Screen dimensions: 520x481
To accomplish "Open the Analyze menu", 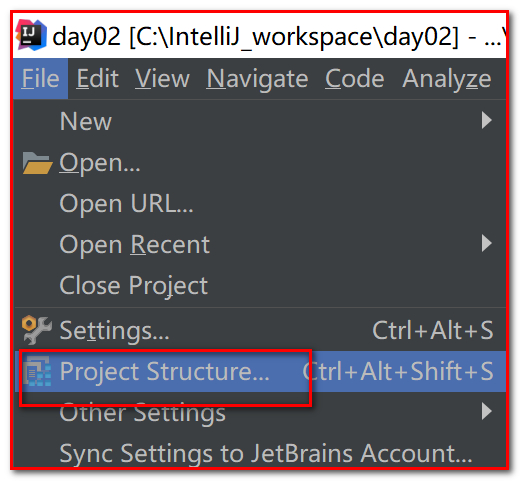I will tap(447, 79).
